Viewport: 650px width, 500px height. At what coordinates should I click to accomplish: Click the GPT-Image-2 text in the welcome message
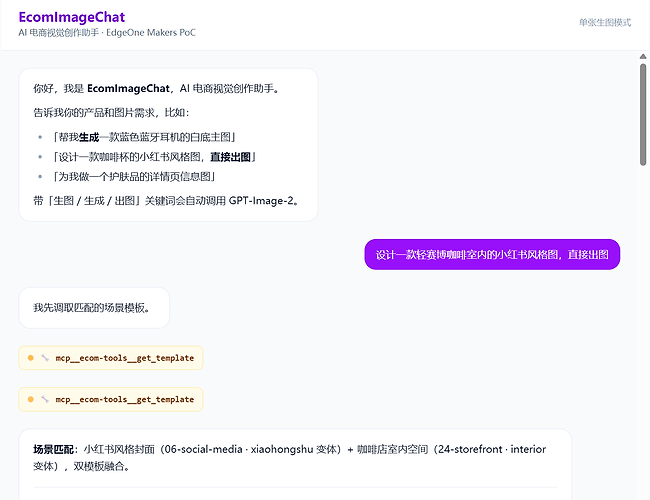pyautogui.click(x=261, y=201)
